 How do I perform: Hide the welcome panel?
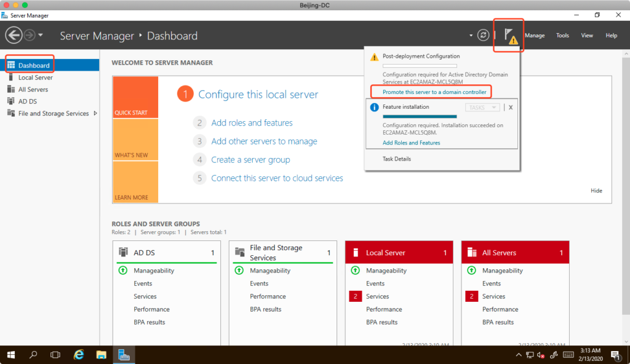(596, 191)
